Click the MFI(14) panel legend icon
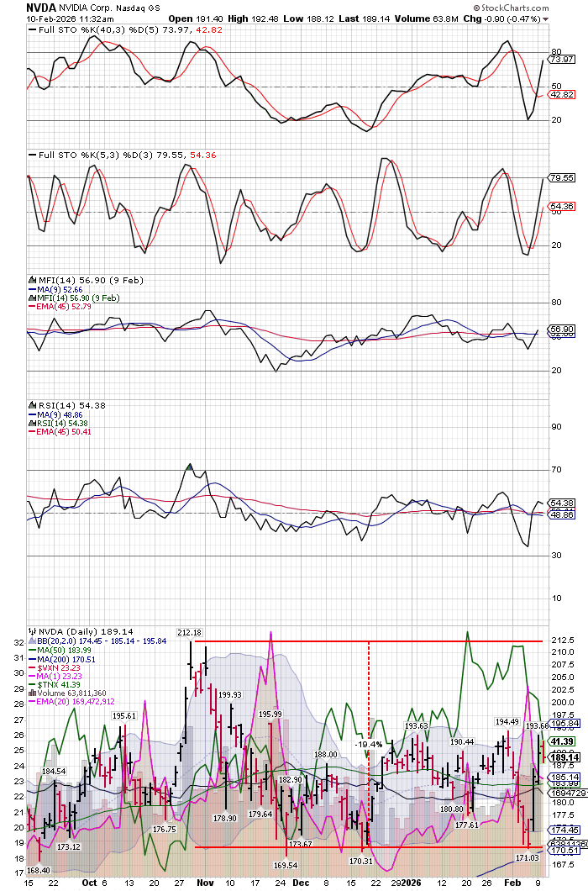Viewport: 588px width, 891px height. [31, 281]
